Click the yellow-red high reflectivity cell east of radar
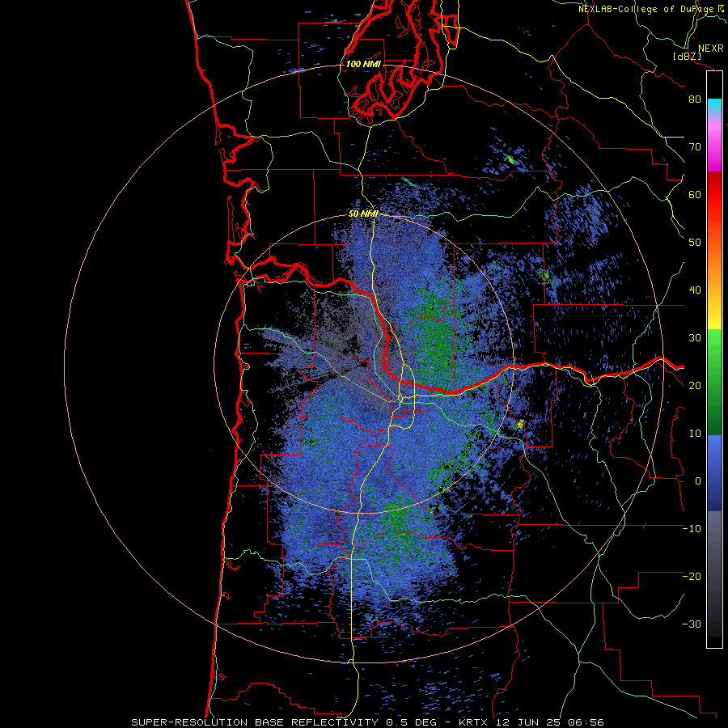Image resolution: width=728 pixels, height=728 pixels. click(520, 423)
